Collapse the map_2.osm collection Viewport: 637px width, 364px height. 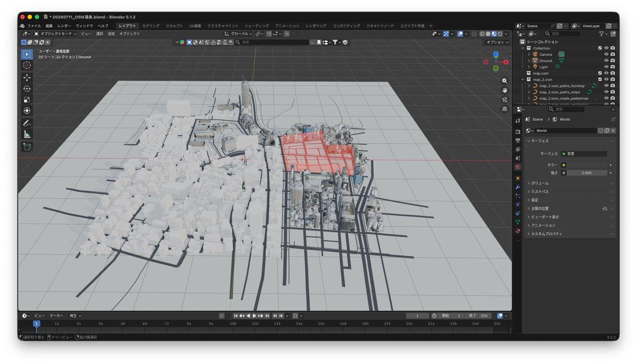(523, 80)
